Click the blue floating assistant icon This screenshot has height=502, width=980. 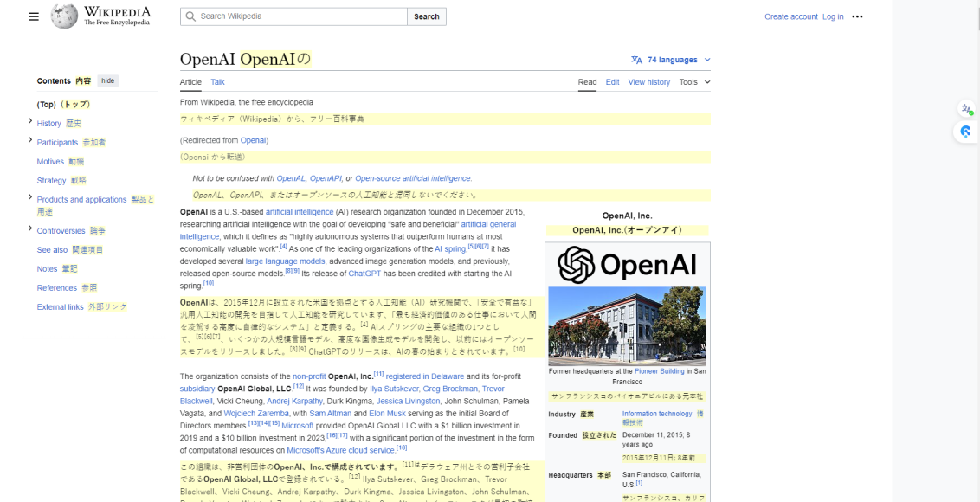click(966, 132)
